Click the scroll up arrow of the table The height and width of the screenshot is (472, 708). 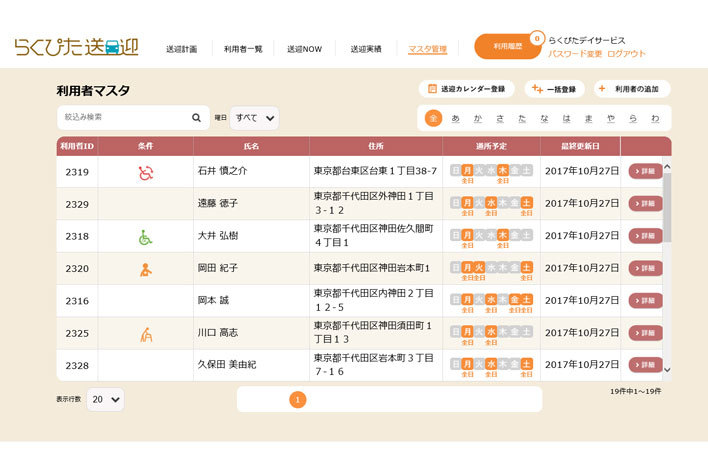tap(667, 167)
